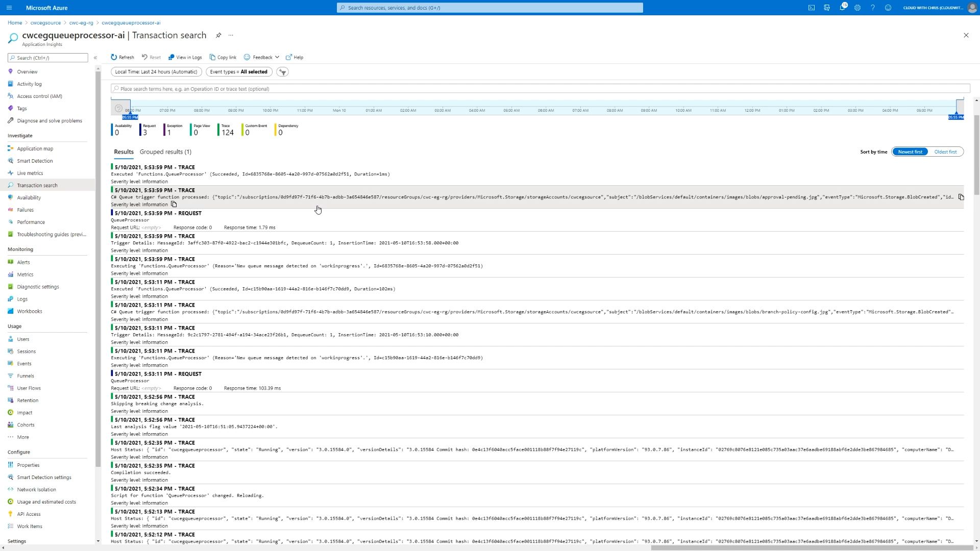Click Copy link button
Image resolution: width=980 pixels, height=551 pixels.
223,57
